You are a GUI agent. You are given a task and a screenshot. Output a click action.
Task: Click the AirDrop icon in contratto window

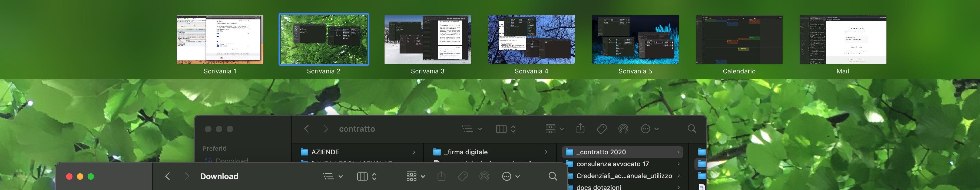(623, 129)
